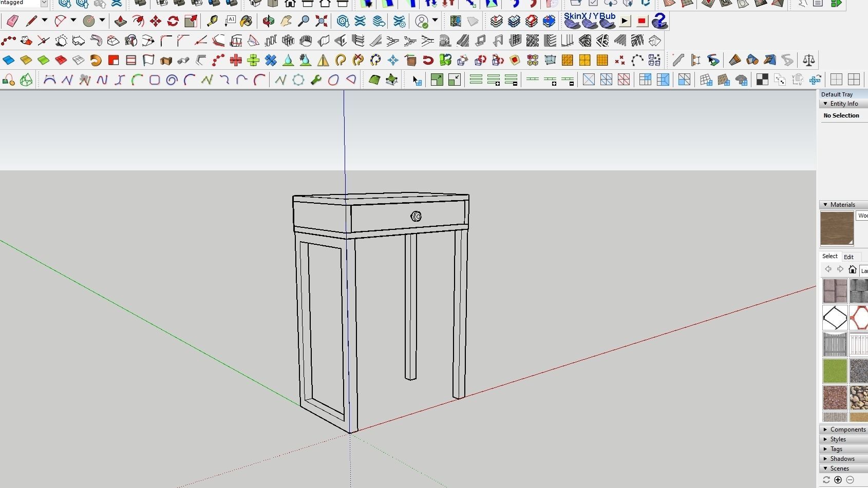The image size is (868, 488).
Task: Open the 3D Warehouse icon
Action: [x=343, y=21]
